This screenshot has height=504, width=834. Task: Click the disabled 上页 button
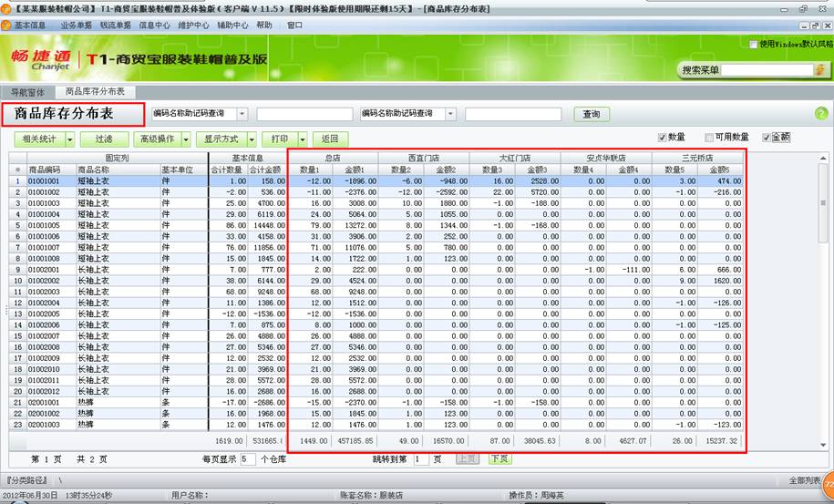468,458
